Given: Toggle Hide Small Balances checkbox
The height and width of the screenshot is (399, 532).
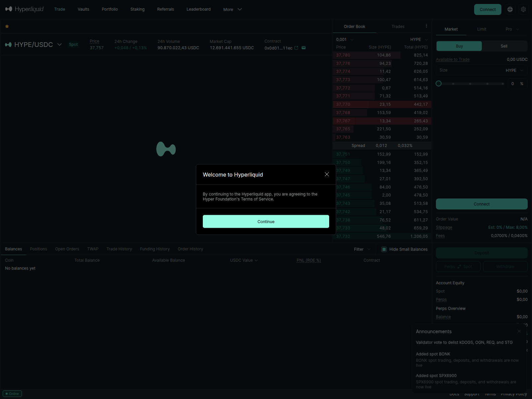Looking at the screenshot, I should tap(384, 249).
